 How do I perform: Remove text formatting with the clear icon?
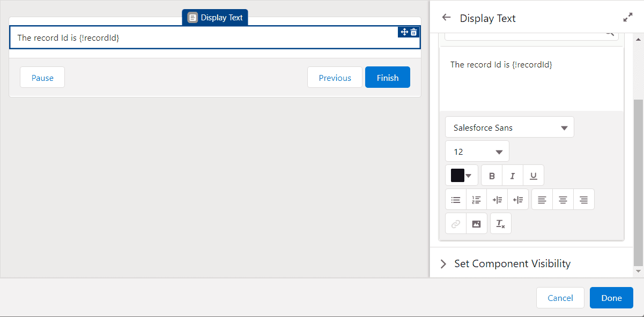pos(501,224)
